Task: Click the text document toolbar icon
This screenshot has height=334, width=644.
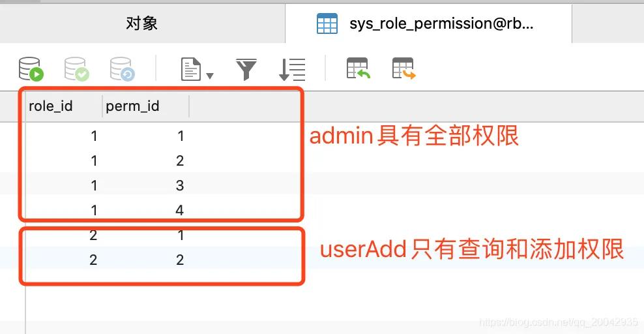Action: [191, 68]
